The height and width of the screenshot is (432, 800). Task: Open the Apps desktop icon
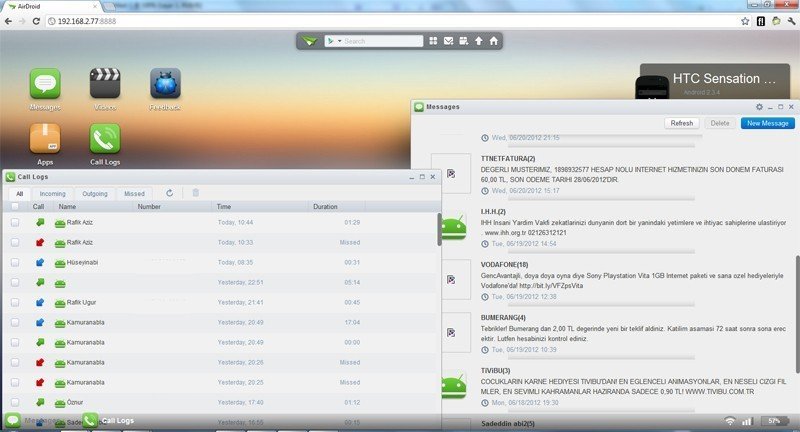45,139
